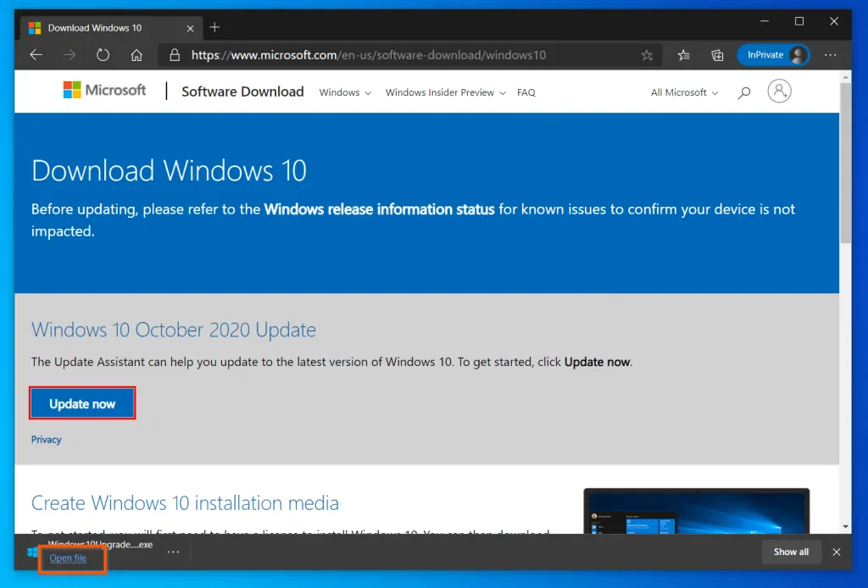Open download options for the Windows10Upgrade exe
Viewport: 868px width, 588px height.
[173, 552]
